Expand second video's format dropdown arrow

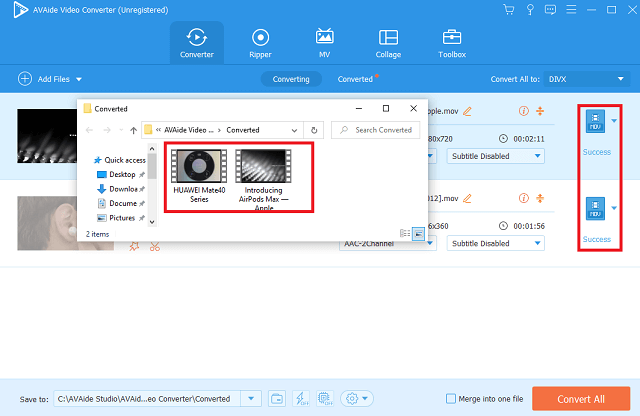[614, 208]
